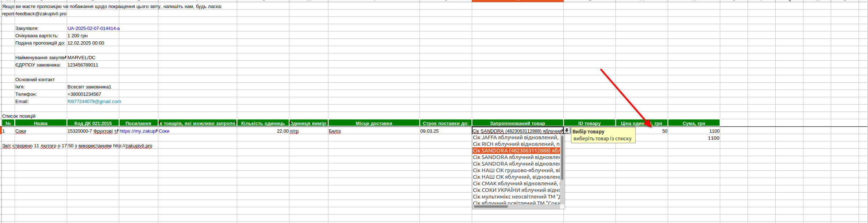Select the quantity cell showing 22.00
The image size is (868, 223).
263,131
